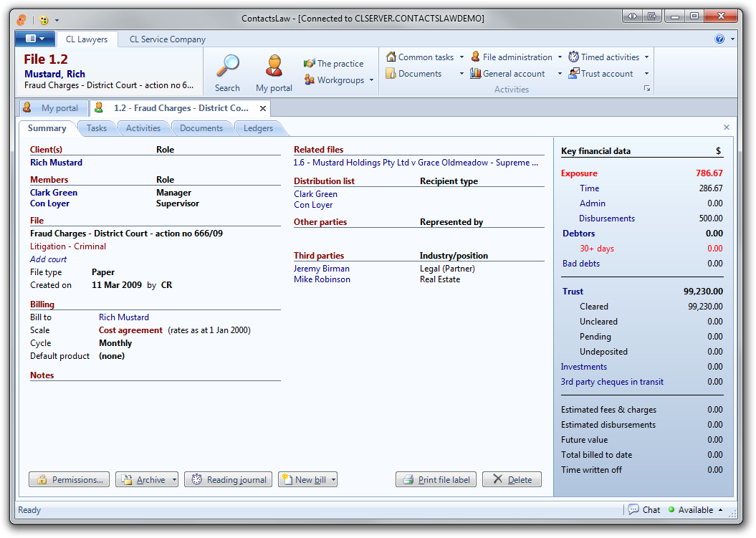
Task: Click the Documents folder icon
Action: [x=391, y=73]
